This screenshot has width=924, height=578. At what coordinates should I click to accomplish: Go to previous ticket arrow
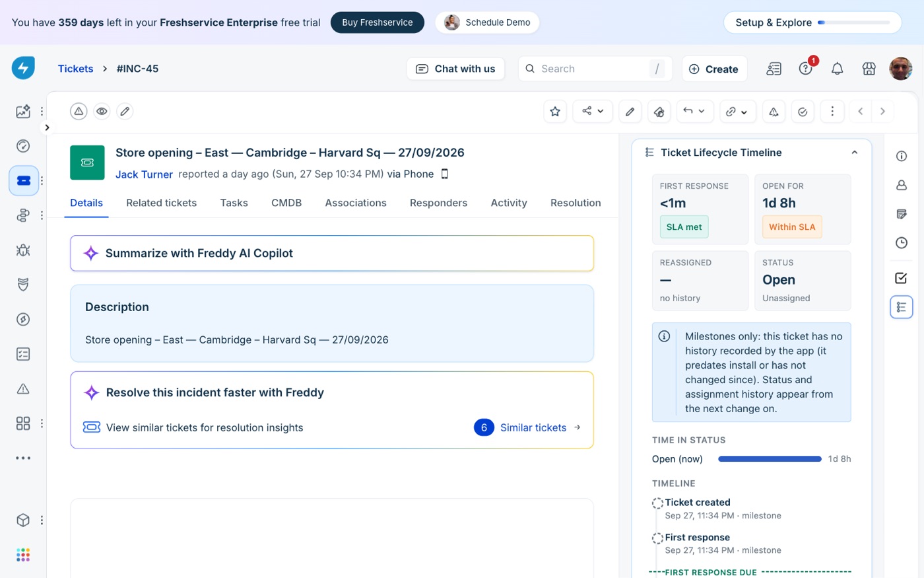coord(861,112)
